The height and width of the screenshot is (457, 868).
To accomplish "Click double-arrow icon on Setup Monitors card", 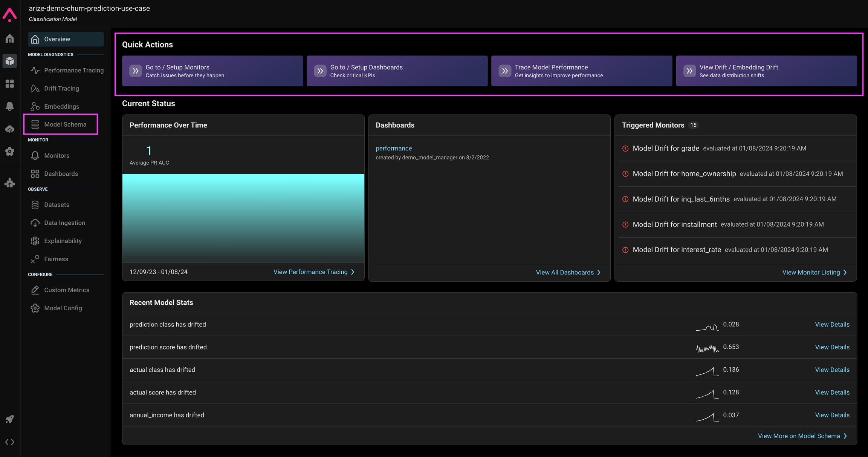I will click(136, 71).
